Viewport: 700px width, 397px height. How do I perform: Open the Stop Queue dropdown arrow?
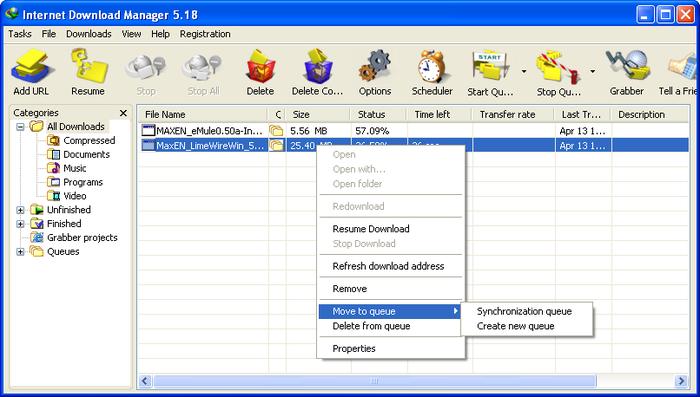tap(592, 71)
